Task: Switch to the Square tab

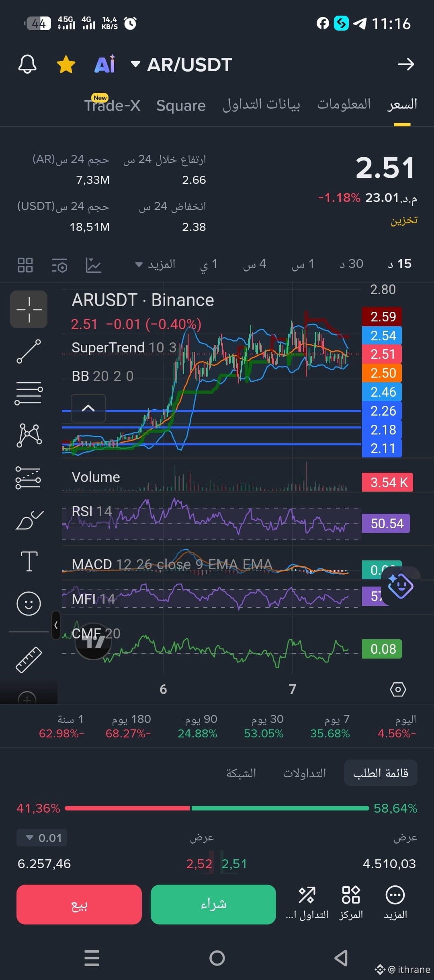Action: pos(181,105)
